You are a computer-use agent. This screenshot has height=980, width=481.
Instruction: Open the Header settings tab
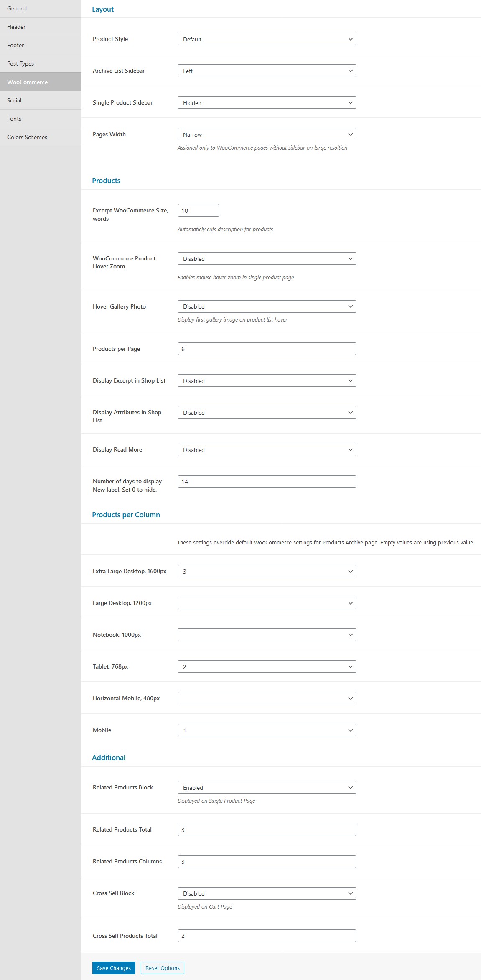[41, 27]
